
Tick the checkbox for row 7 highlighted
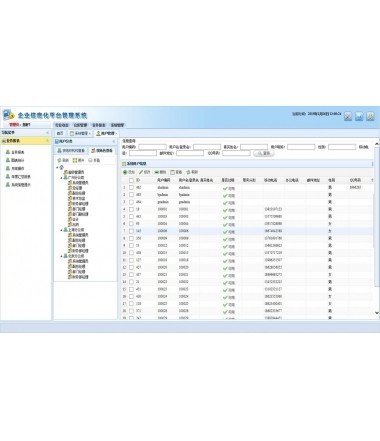coord(131,231)
